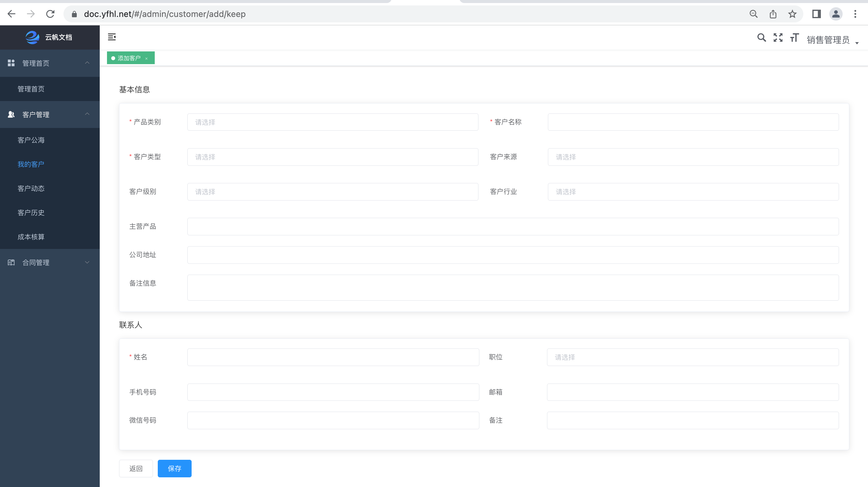Click the 联系人 section heading
This screenshot has height=487, width=868.
coord(131,325)
